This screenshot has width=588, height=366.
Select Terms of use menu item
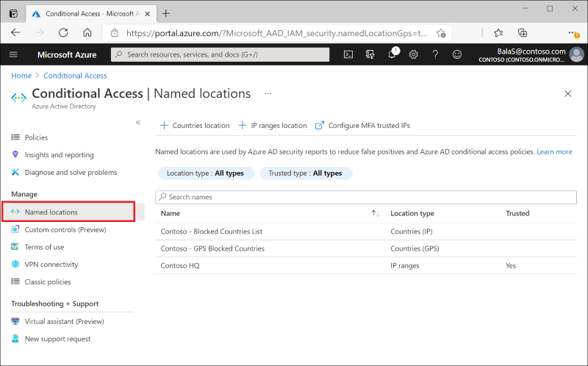point(44,247)
